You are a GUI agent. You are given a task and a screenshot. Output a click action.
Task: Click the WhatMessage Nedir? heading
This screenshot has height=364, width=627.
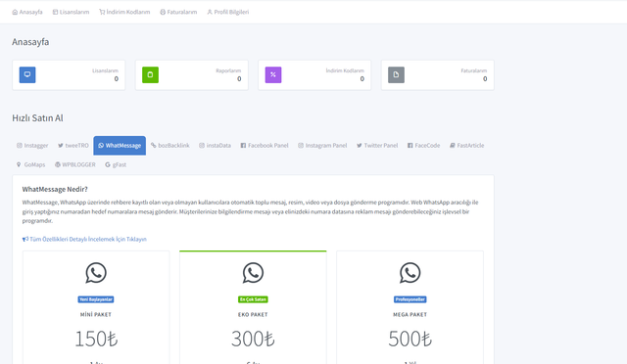tap(55, 189)
